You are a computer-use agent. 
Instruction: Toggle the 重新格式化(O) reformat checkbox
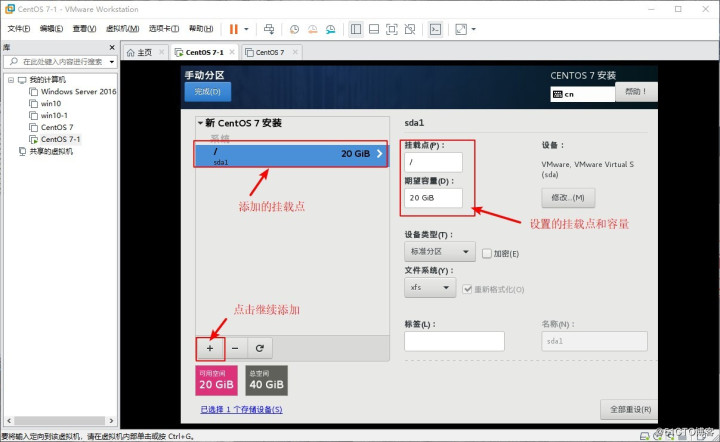pyautogui.click(x=467, y=289)
